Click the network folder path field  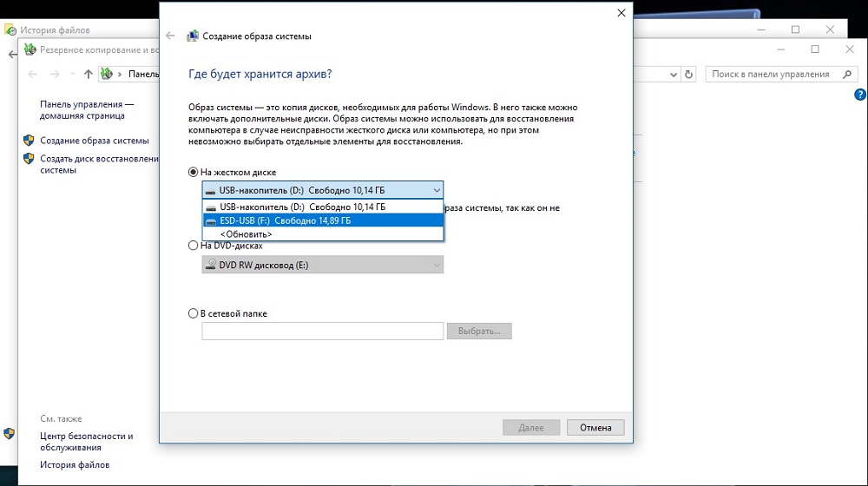[323, 331]
